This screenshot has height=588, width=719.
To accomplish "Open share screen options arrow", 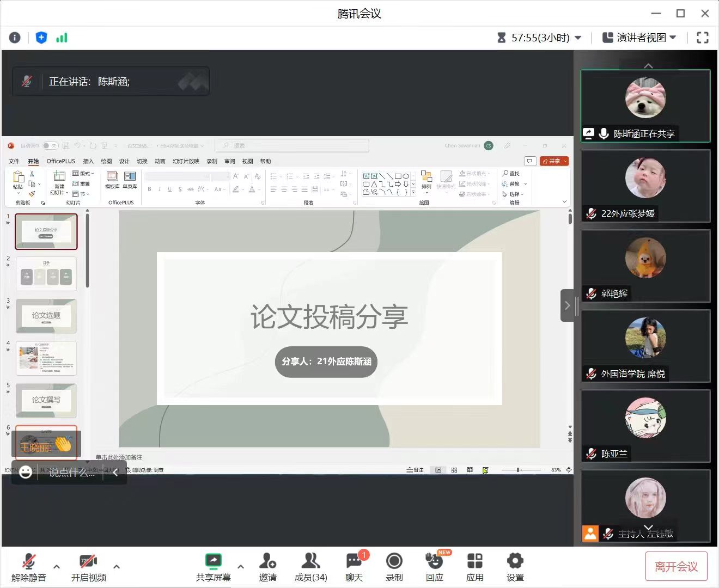I will [241, 566].
